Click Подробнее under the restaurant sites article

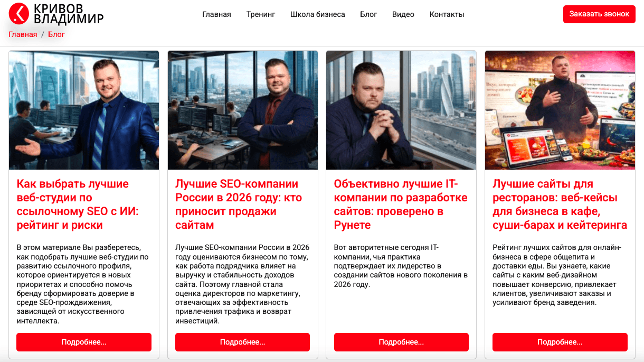[560, 342]
